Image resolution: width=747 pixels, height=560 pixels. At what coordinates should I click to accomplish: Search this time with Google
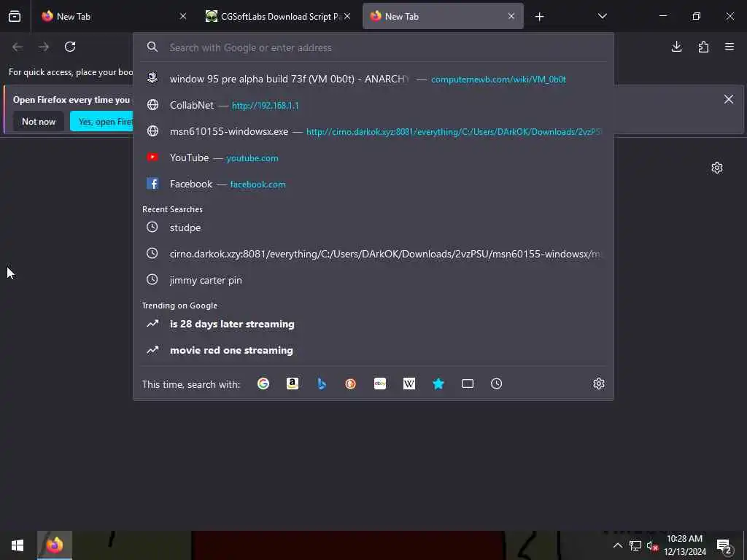pos(263,384)
